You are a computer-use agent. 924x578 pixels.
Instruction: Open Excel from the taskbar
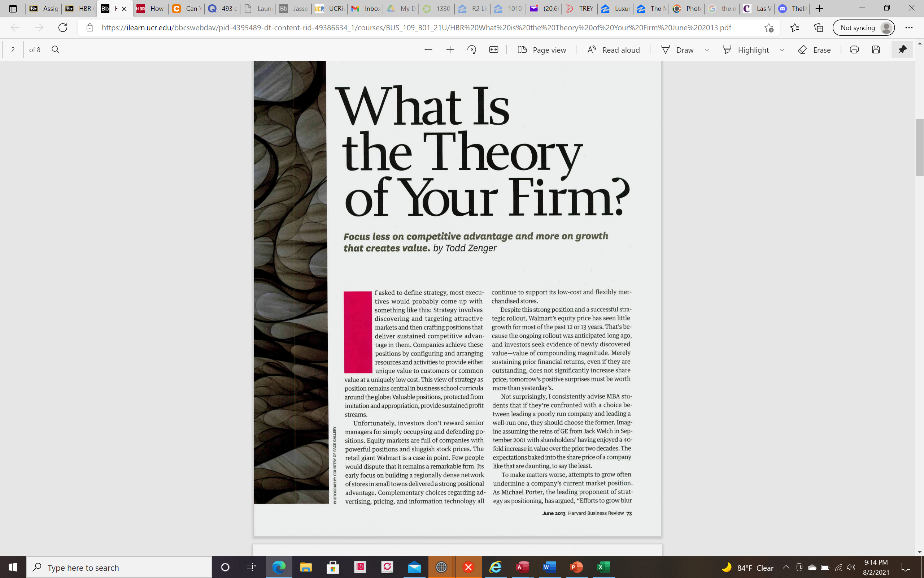603,567
